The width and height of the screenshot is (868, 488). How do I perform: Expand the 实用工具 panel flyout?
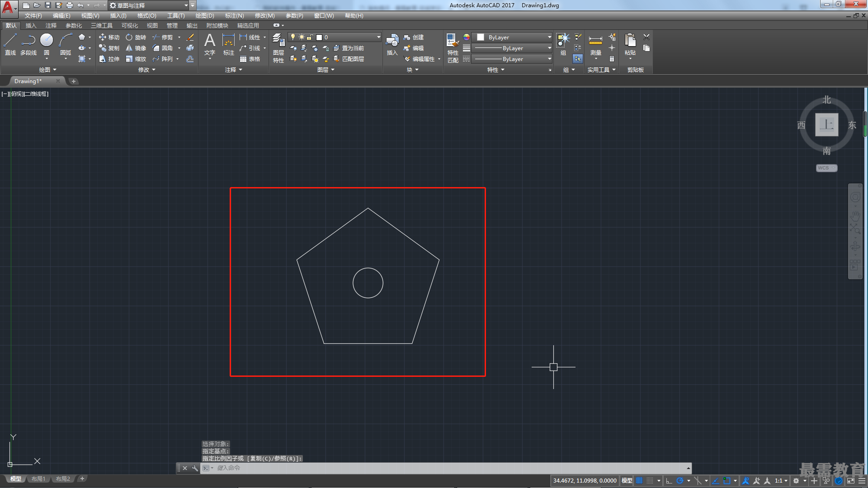tap(601, 70)
